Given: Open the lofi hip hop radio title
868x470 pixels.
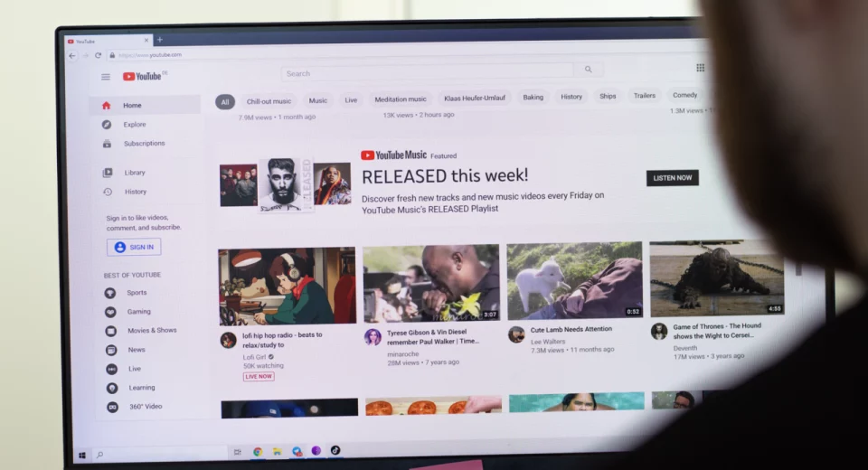Looking at the screenshot, I should pos(282,340).
